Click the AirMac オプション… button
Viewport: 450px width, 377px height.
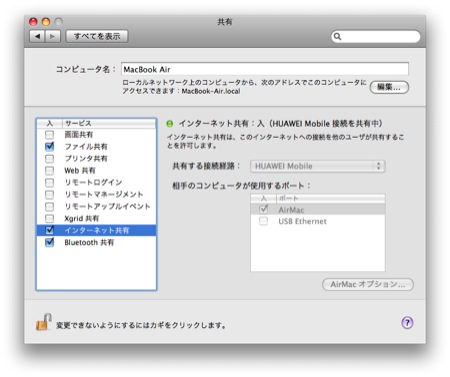[368, 285]
